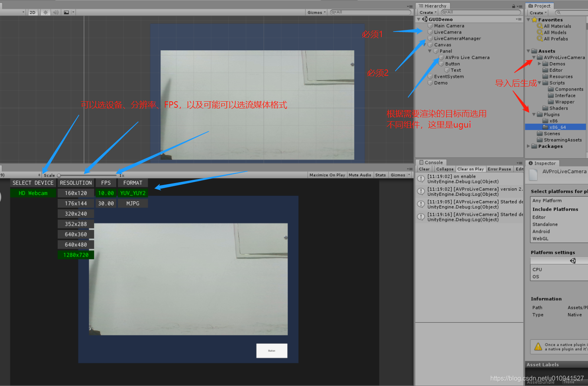Toggle scene lighting sun icon
Image resolution: width=588 pixels, height=386 pixels.
click(45, 12)
